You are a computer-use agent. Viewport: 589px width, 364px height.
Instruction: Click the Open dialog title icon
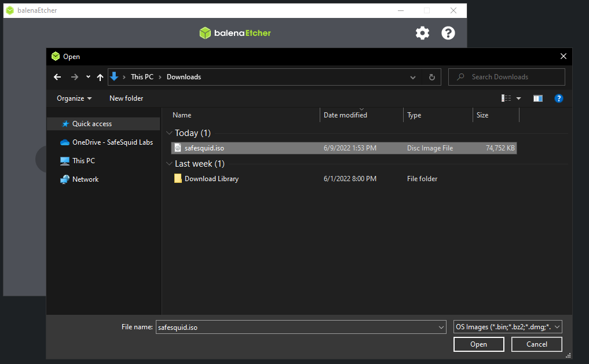click(56, 56)
